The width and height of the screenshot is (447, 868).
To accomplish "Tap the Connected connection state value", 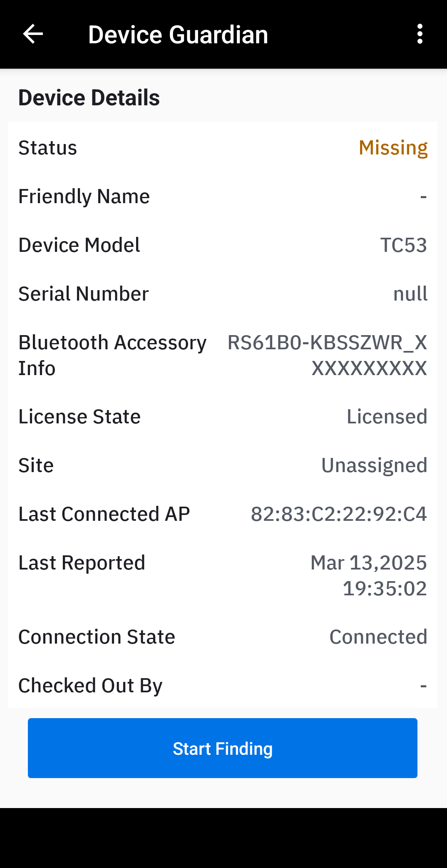I will point(378,637).
